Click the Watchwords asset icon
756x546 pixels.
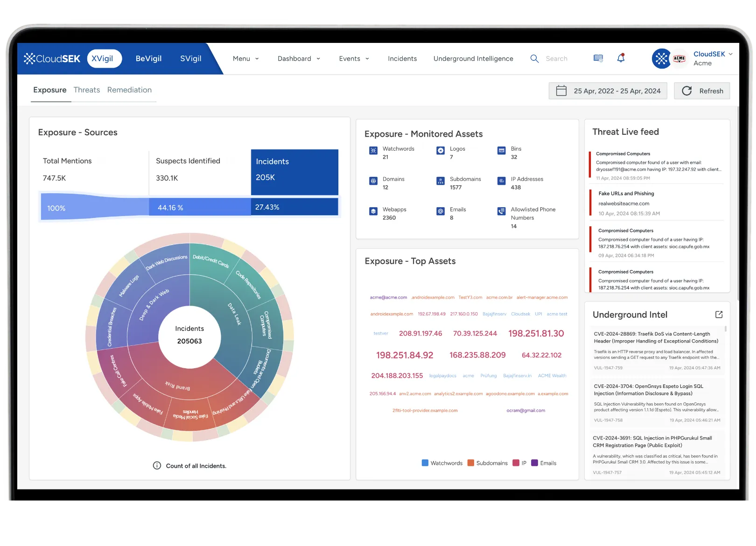[373, 151]
